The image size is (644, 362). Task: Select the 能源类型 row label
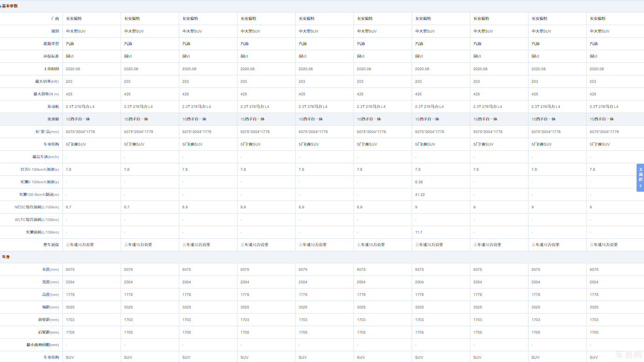tap(51, 44)
